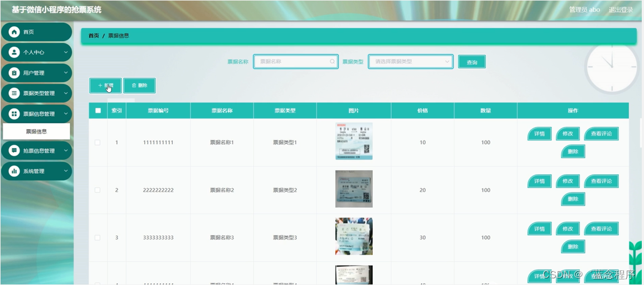Expand the 抢票信息管理 menu chevron

click(x=66, y=151)
